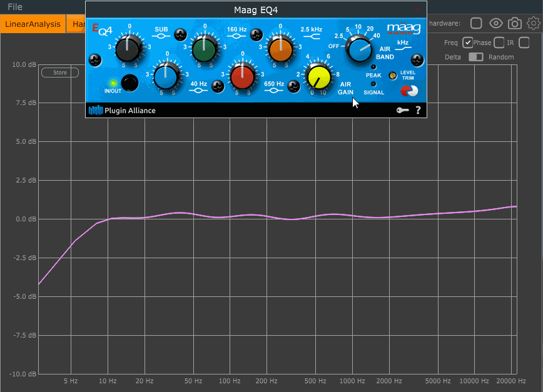Click the Store button on the graph
The height and width of the screenshot is (392, 543).
coord(60,73)
